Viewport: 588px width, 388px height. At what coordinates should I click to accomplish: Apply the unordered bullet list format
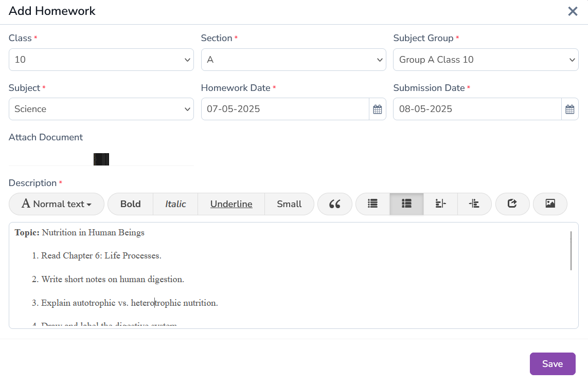(373, 204)
